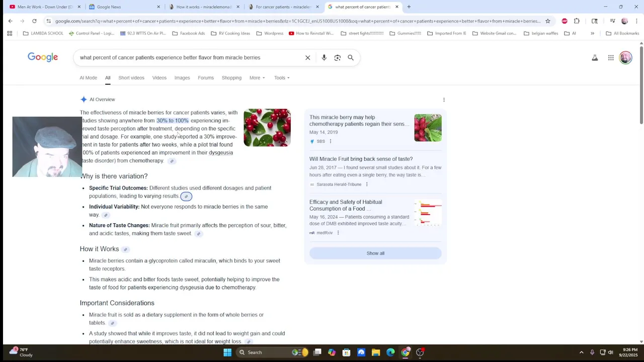Open source link icon after Nature of Taste Changes
644x362 pixels.
click(x=199, y=234)
